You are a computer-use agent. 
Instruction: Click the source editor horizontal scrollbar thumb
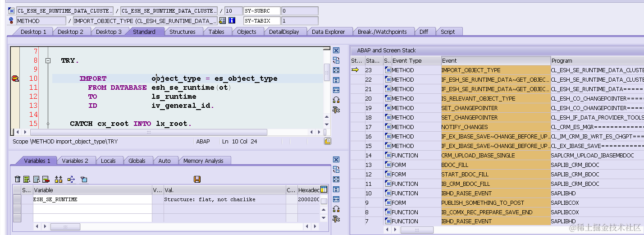(x=148, y=132)
